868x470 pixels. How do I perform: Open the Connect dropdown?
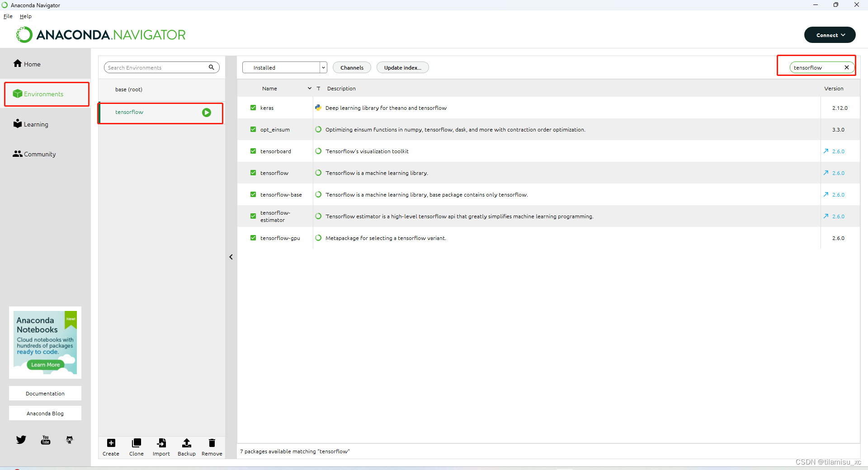(x=830, y=35)
